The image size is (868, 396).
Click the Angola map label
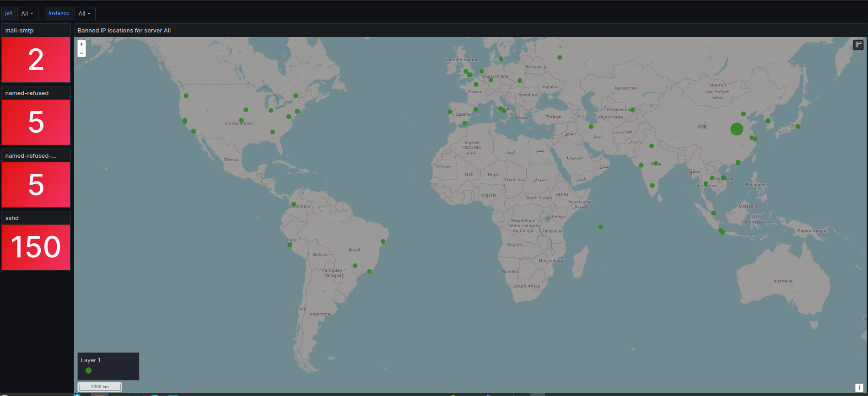pos(514,245)
